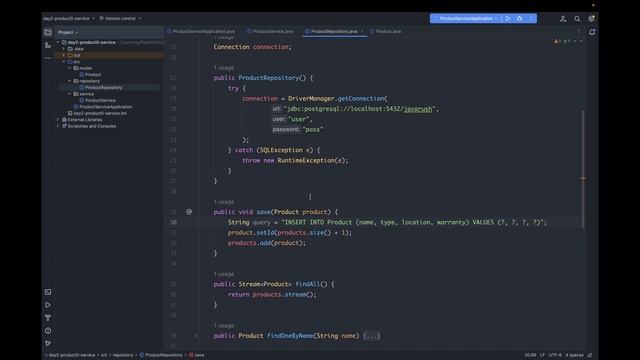Click the LF line separator widget
Screen dimensions: 640x360
pos(542,355)
